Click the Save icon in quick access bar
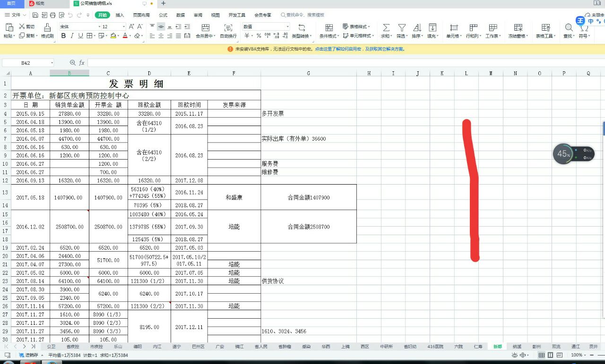Image resolution: width=605 pixels, height=364 pixels. (35, 15)
